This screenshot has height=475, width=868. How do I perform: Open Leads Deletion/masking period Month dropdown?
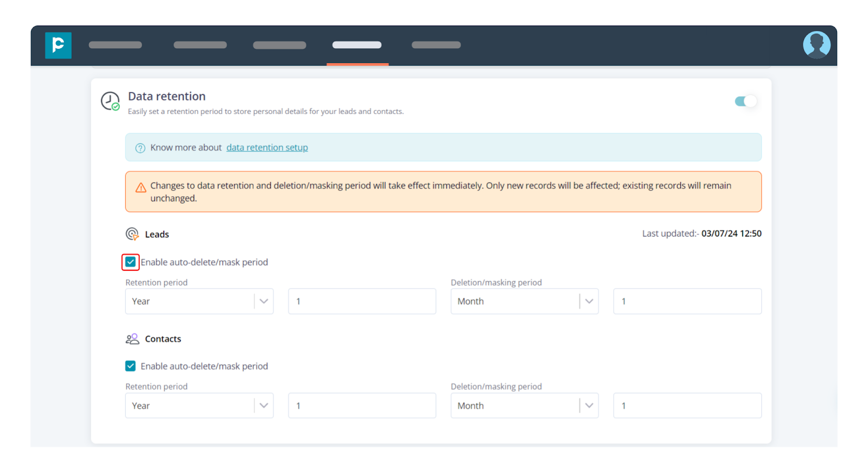[x=525, y=301]
